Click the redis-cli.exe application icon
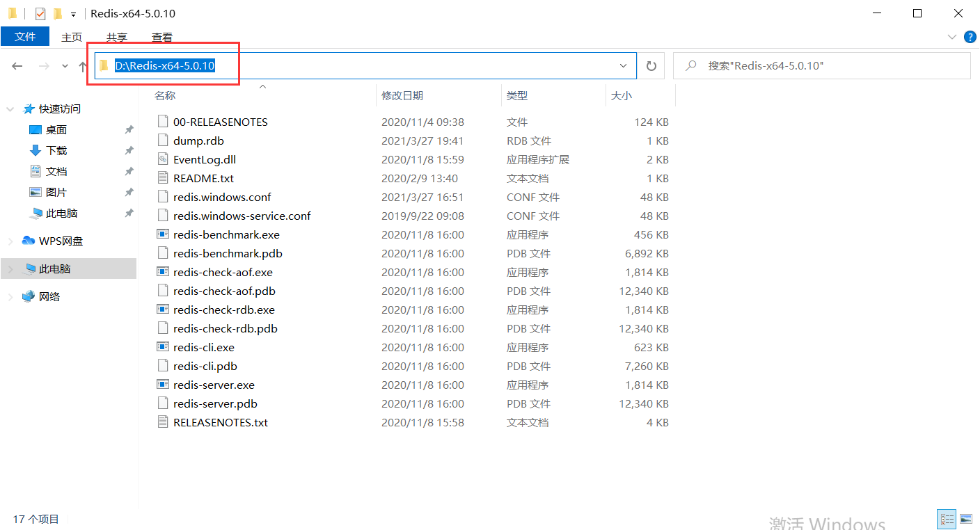 click(x=163, y=347)
